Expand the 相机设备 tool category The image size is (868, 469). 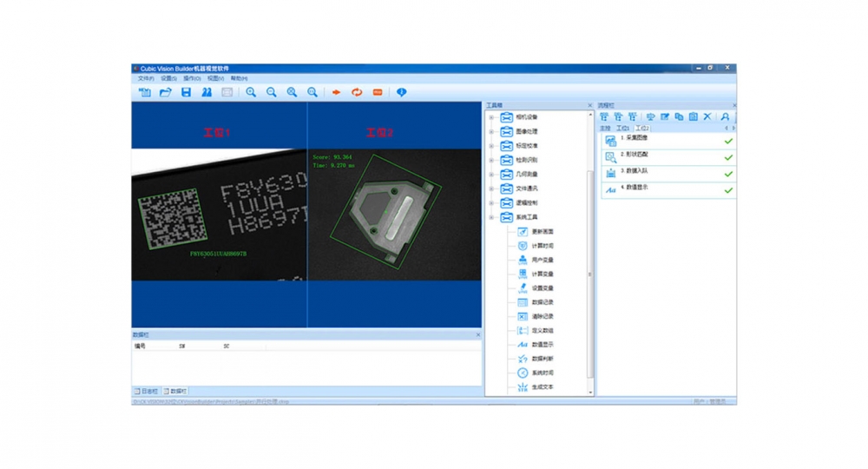click(x=491, y=117)
